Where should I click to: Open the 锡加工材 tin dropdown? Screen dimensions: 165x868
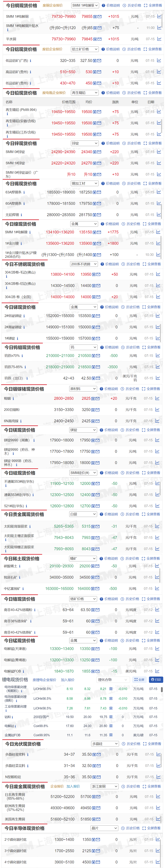(x=84, y=184)
